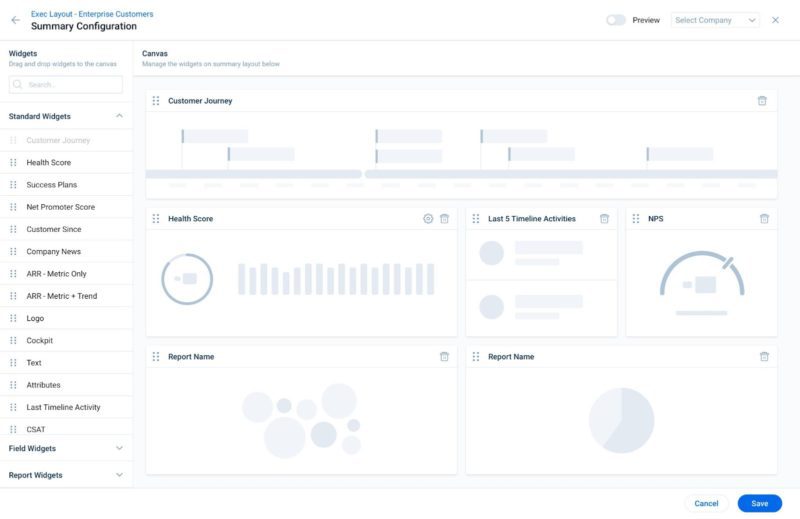This screenshot has height=519, width=800.
Task: Collapse the Standard Widgets section
Action: click(119, 116)
